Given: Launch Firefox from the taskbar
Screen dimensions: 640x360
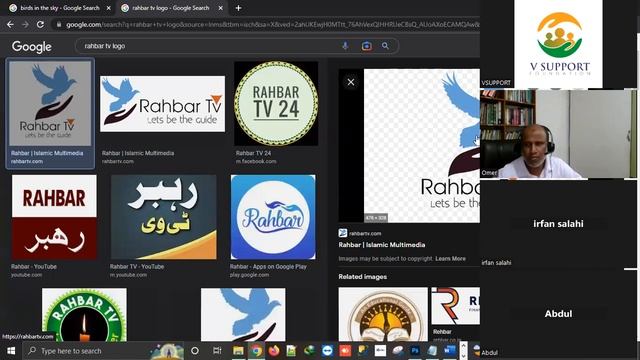Looking at the screenshot, I should [x=274, y=351].
